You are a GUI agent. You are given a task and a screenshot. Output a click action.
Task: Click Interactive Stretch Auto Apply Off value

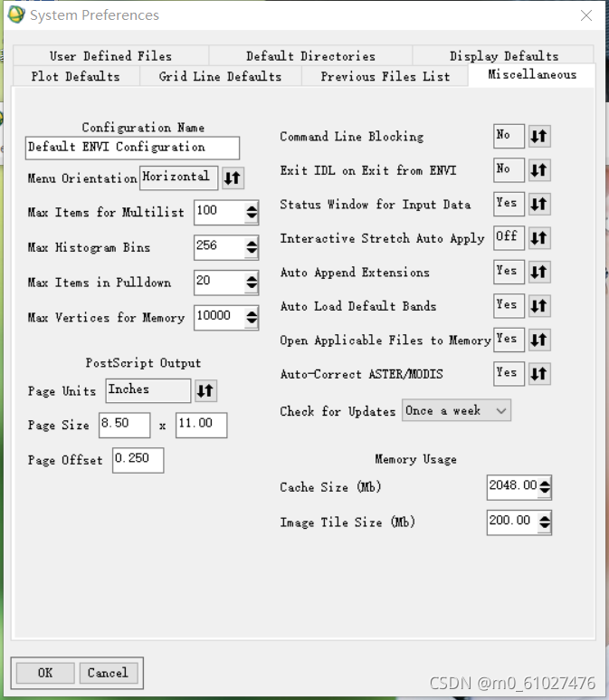point(509,238)
